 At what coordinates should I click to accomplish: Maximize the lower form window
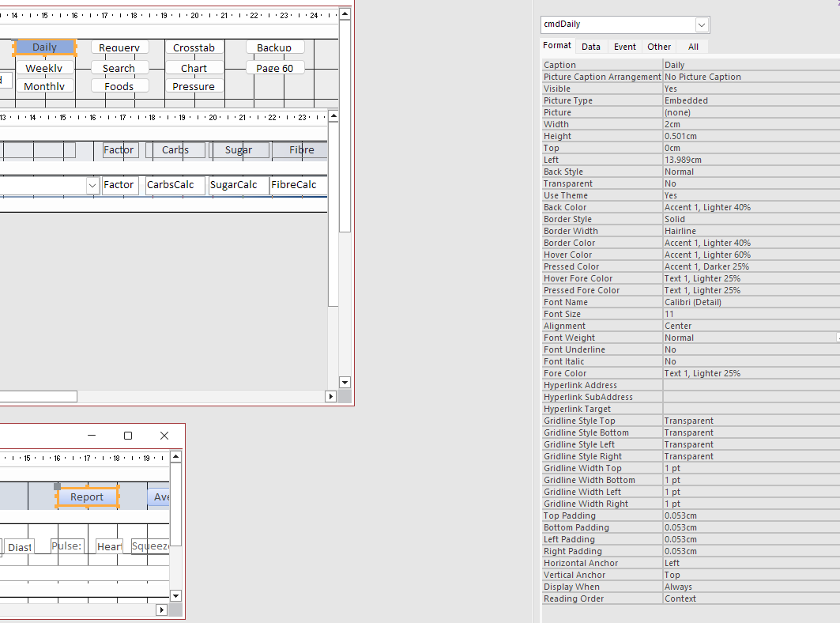coord(128,436)
